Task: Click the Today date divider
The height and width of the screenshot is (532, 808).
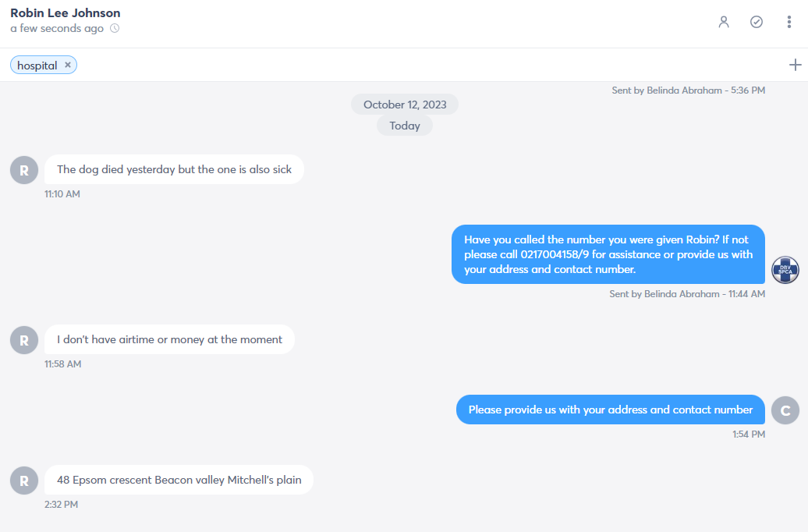Action: click(405, 126)
